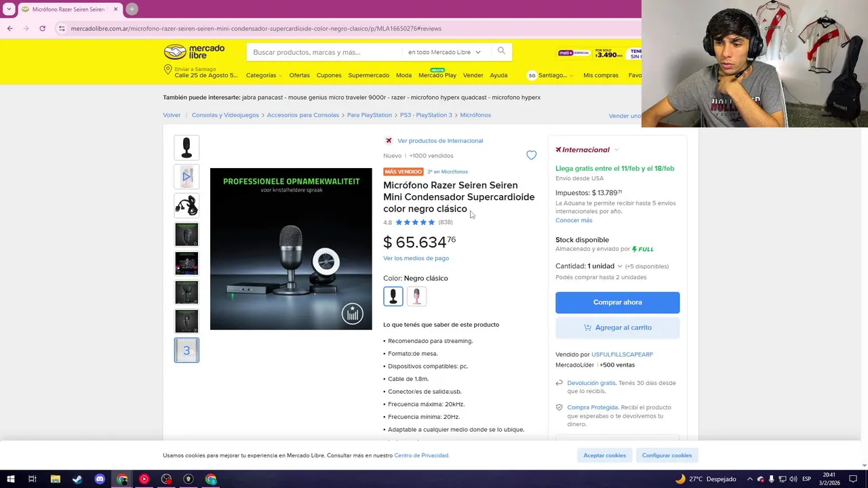Open Mis compras

click(x=601, y=75)
